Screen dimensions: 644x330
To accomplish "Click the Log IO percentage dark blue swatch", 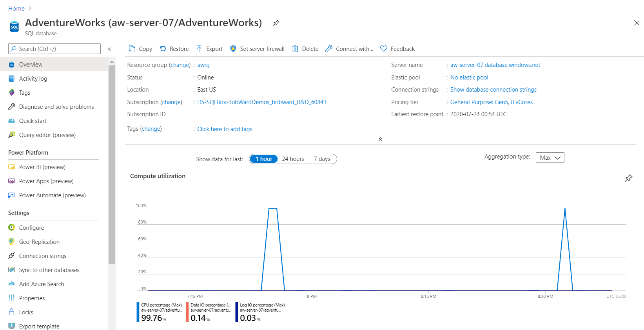I will [237, 312].
